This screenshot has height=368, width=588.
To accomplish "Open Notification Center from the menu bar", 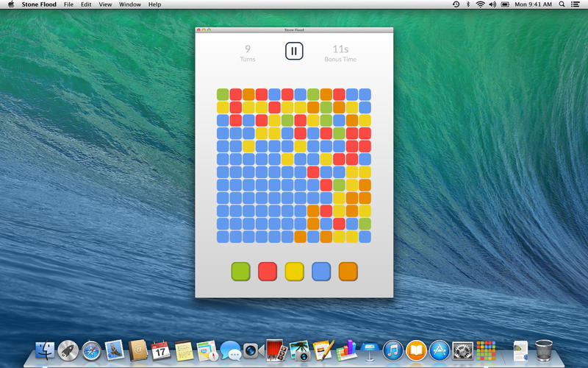I will (577, 4).
